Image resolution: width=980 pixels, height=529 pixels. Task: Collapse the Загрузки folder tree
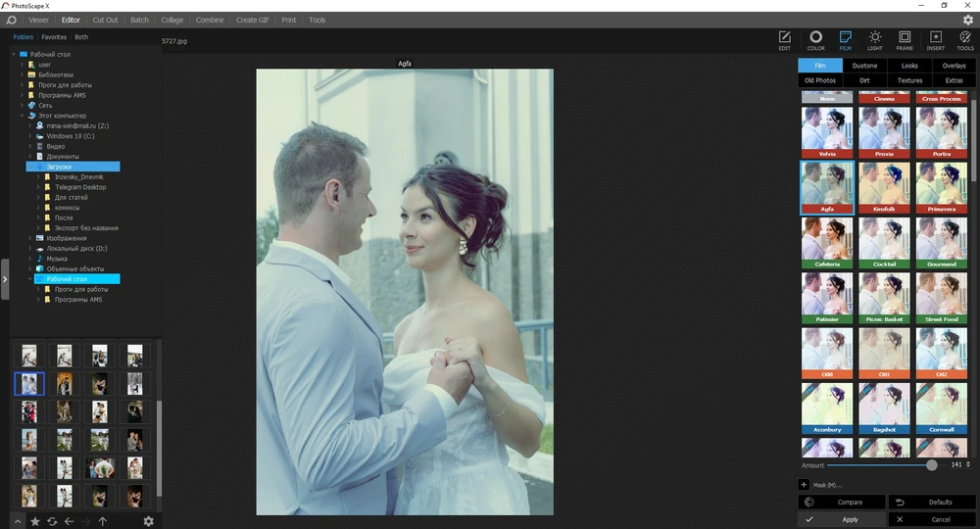coord(31,167)
